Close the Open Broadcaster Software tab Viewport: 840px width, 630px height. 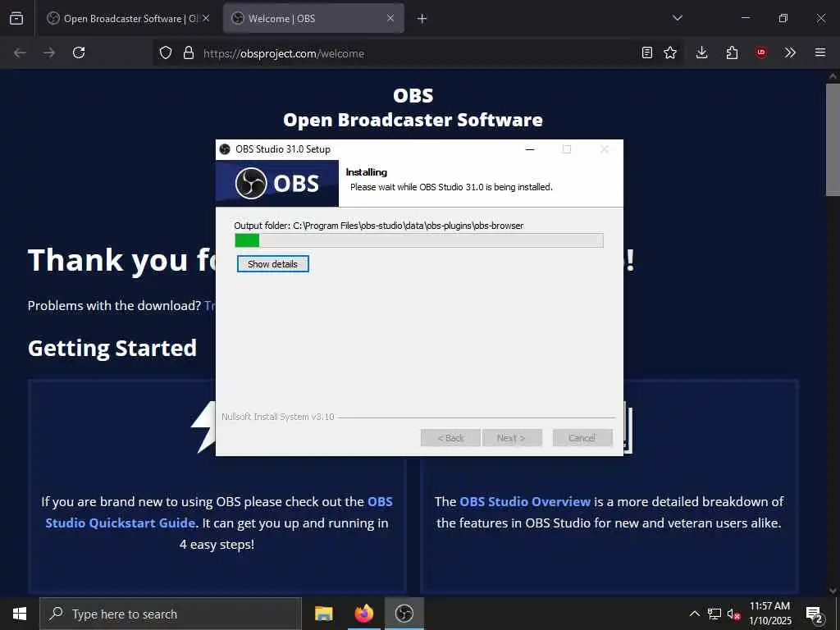pos(206,18)
